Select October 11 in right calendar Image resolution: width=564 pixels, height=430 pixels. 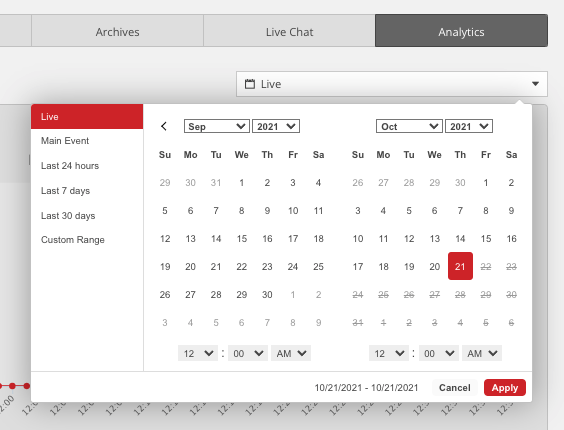(x=383, y=239)
